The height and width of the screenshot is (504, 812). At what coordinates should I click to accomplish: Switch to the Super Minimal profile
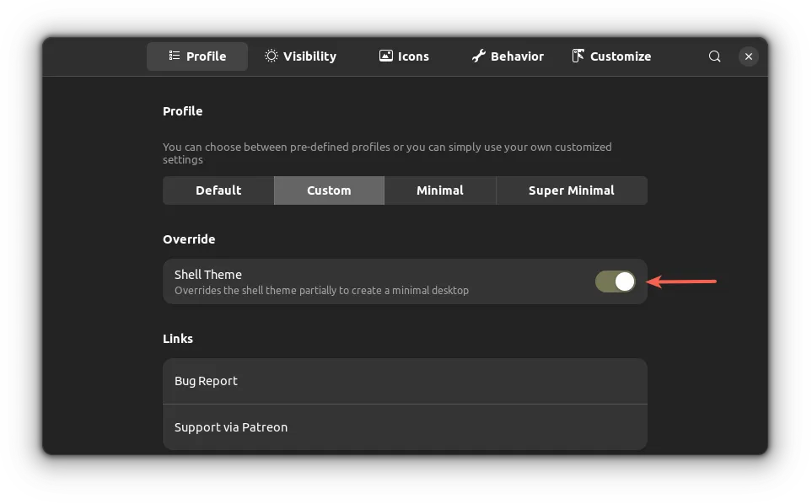tap(572, 190)
